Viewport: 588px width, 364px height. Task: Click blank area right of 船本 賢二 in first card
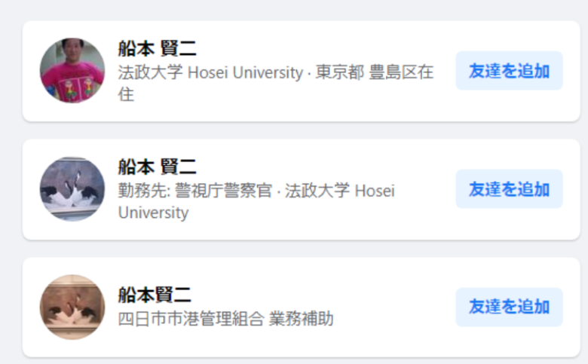[x=323, y=49]
